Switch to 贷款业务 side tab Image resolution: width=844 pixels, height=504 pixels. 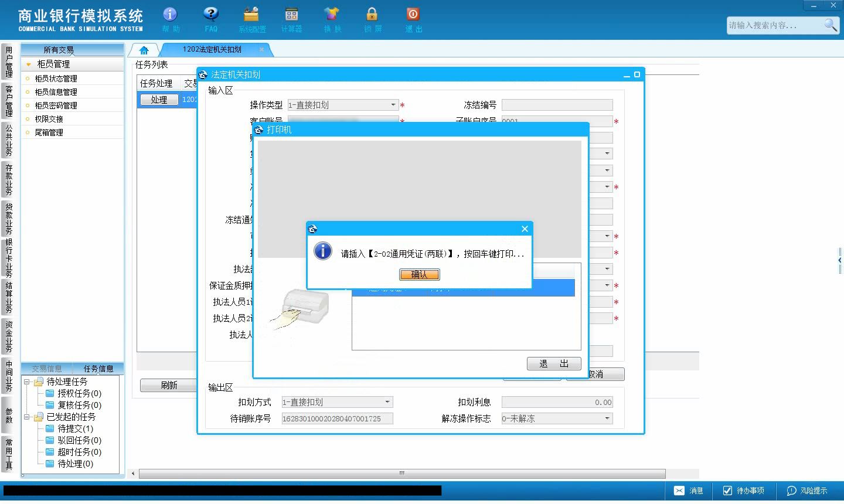[9, 219]
